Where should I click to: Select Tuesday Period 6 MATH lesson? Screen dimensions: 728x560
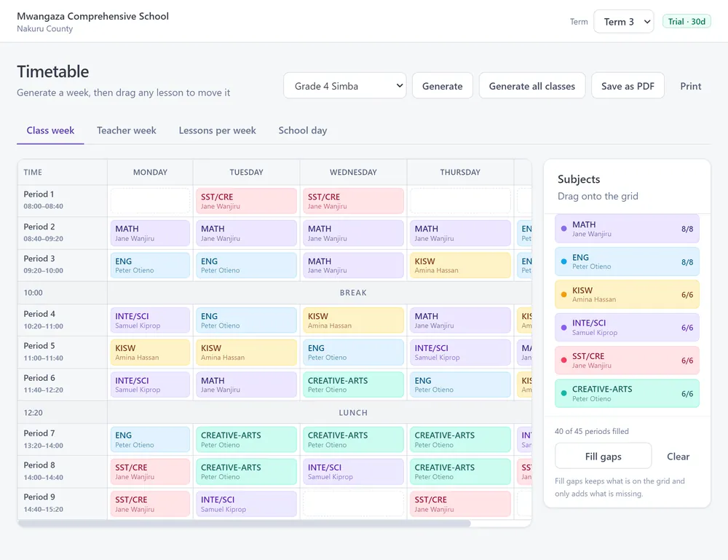pos(246,384)
